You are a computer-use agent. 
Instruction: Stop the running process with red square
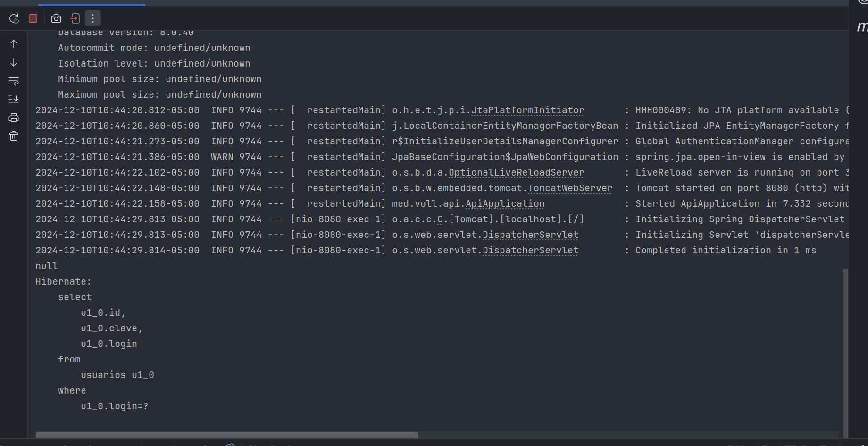33,18
